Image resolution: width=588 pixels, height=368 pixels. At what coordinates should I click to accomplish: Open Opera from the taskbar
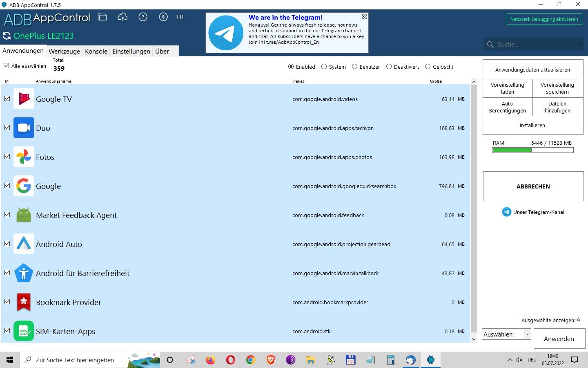point(230,360)
